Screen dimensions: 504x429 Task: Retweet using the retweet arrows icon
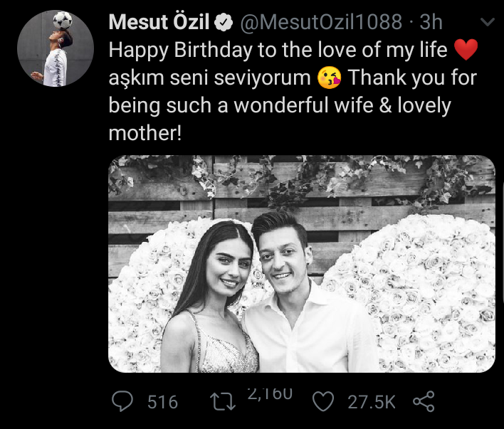[224, 402]
